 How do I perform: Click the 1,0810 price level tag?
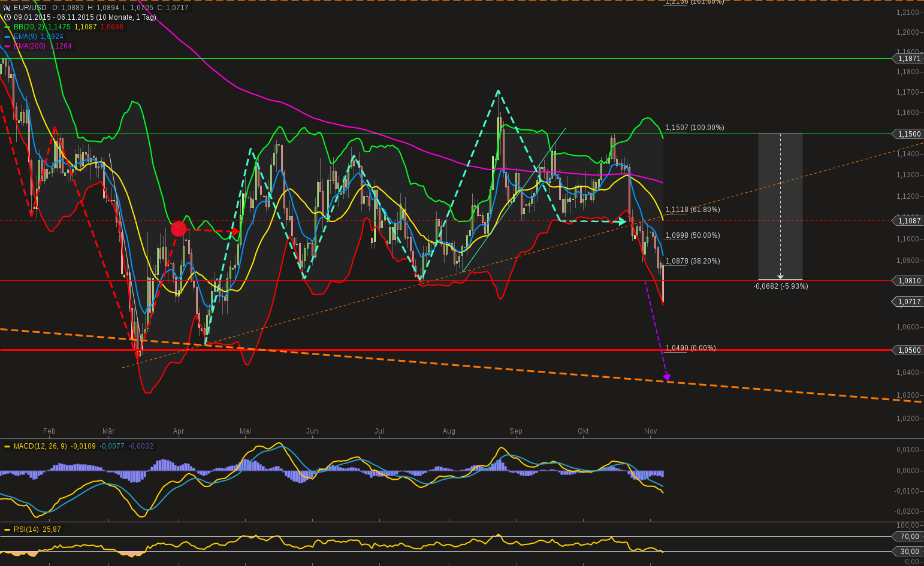pyautogui.click(x=908, y=281)
